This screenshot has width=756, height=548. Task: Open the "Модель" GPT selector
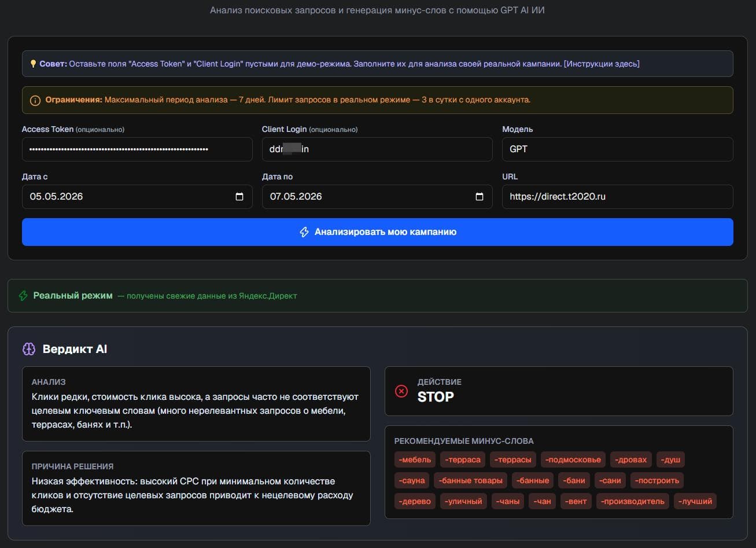[617, 149]
